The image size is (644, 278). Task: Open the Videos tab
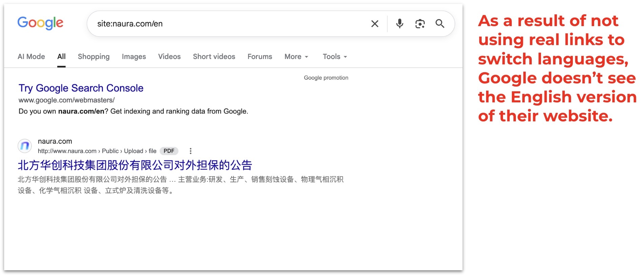coord(169,57)
